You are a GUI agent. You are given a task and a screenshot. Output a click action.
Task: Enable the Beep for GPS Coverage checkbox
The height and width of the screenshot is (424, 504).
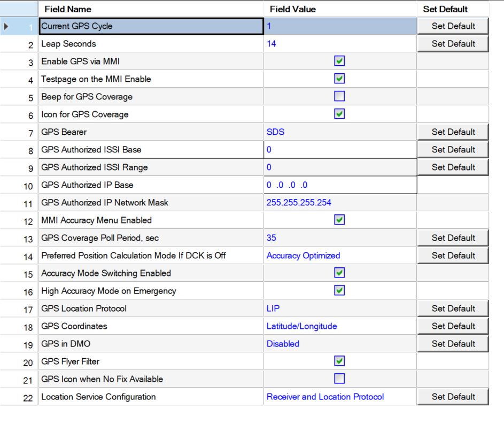click(x=339, y=97)
